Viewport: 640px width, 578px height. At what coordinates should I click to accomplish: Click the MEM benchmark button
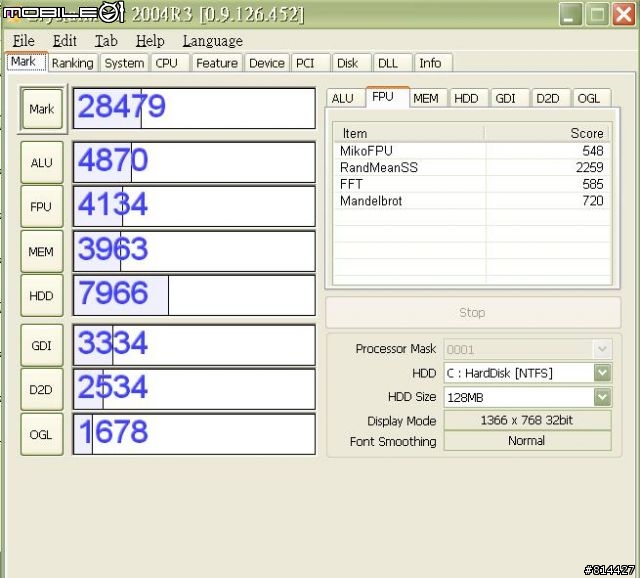[x=42, y=252]
